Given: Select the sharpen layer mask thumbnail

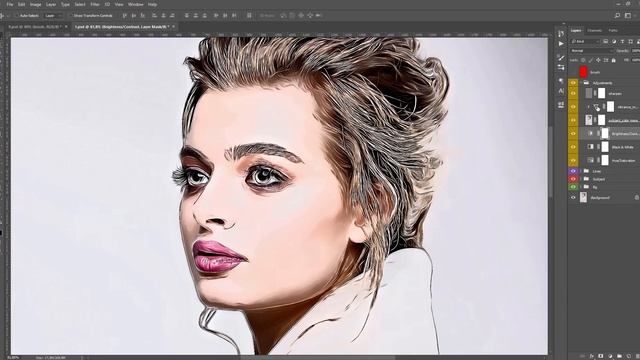Looking at the screenshot, I should pos(602,93).
